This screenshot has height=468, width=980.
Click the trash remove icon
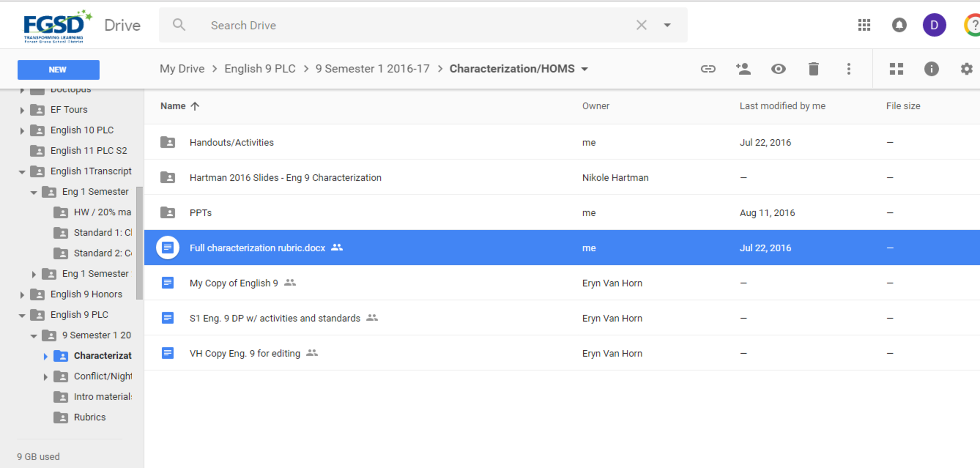tap(813, 69)
